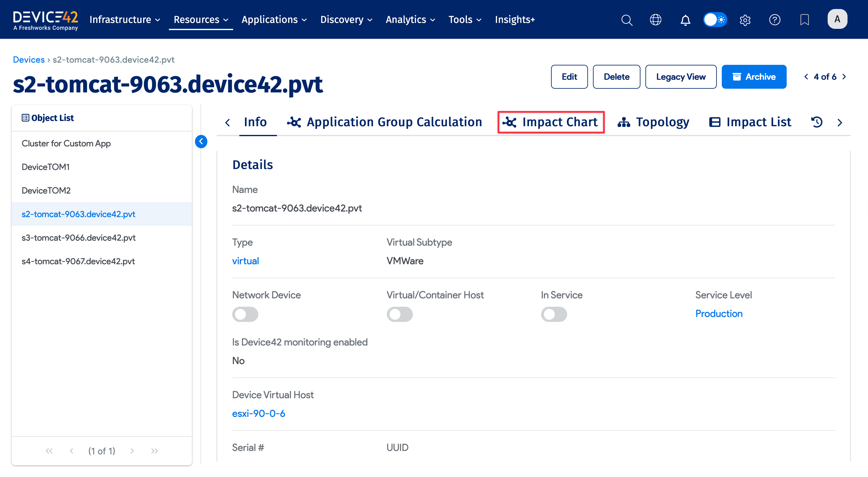
Task: Open the help question mark icon
Action: coord(775,20)
